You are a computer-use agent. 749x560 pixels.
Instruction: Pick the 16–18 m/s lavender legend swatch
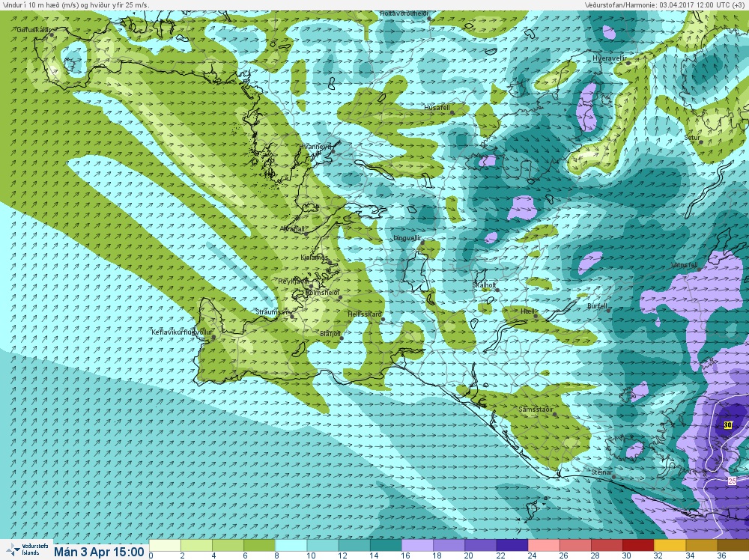pyautogui.click(x=417, y=545)
